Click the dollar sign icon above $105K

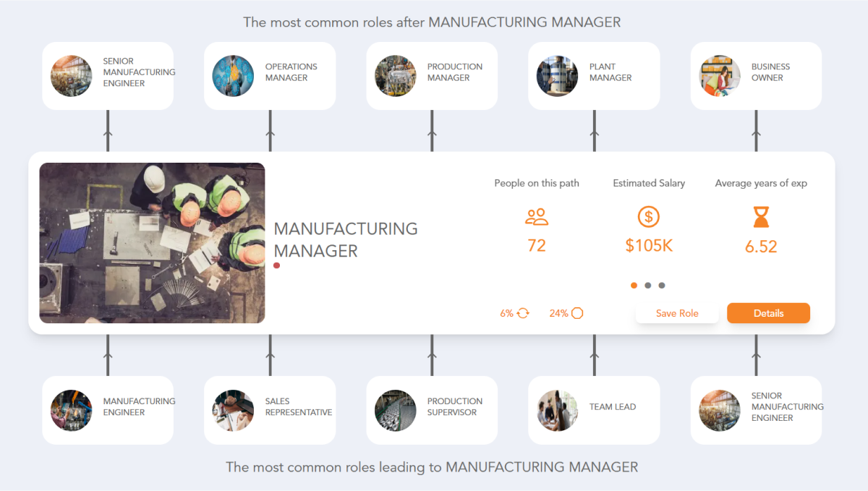point(648,217)
